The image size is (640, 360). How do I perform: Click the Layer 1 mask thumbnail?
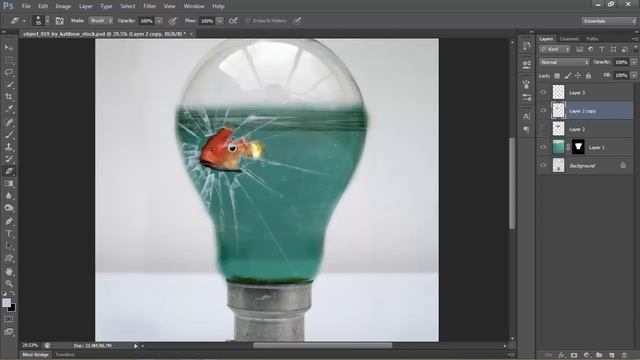point(578,147)
